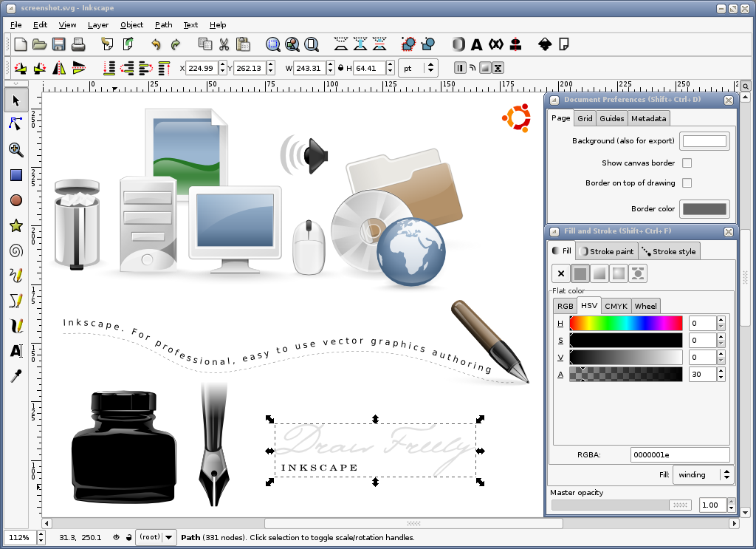Open the Fill rule winding dropdown
This screenshot has width=756, height=549.
tap(703, 474)
